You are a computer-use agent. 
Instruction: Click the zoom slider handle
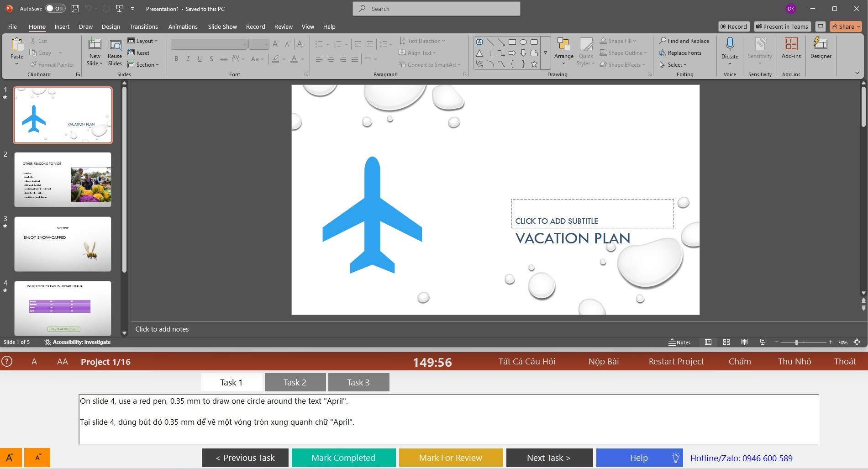(x=796, y=342)
